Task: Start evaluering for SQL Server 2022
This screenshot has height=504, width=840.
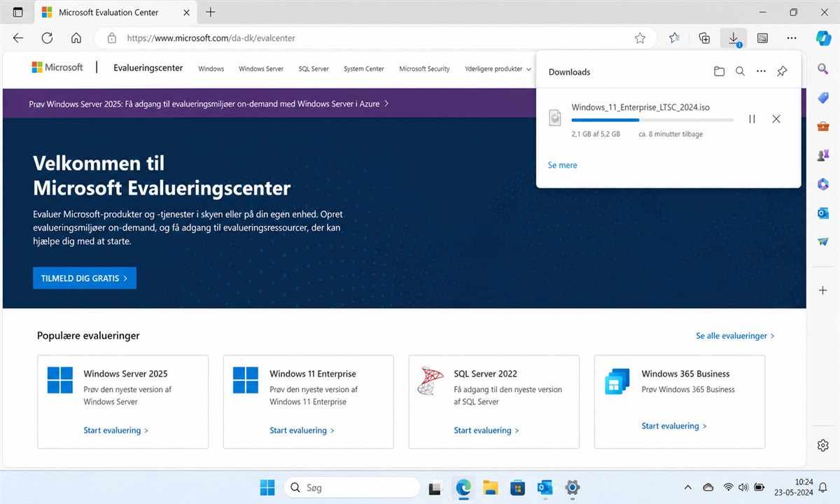Action: pos(486,430)
